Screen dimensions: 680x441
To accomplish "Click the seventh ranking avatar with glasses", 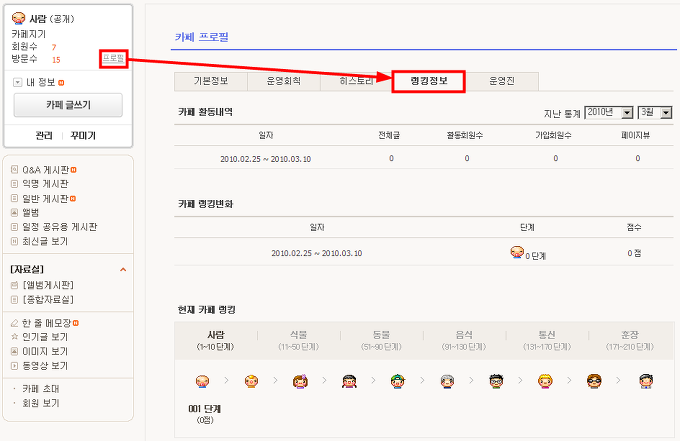I will tap(496, 381).
